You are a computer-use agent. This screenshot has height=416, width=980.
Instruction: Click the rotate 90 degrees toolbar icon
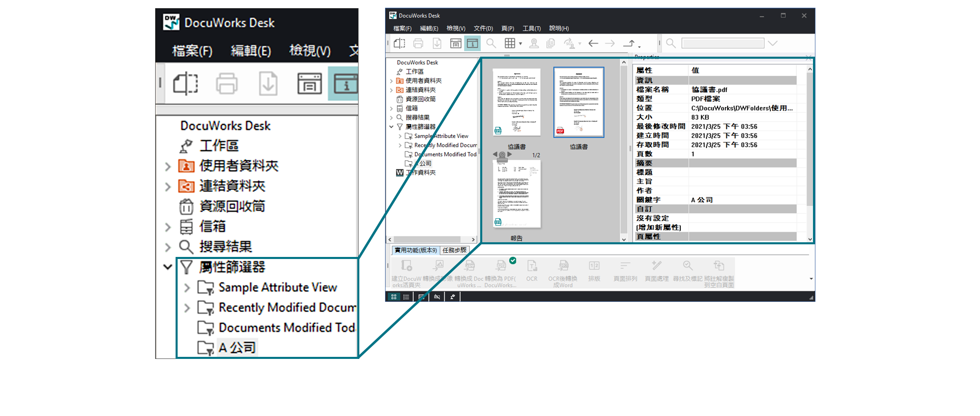click(x=569, y=43)
